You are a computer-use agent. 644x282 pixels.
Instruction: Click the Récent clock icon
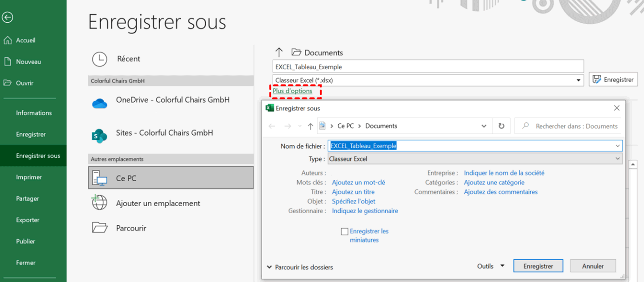pos(99,59)
